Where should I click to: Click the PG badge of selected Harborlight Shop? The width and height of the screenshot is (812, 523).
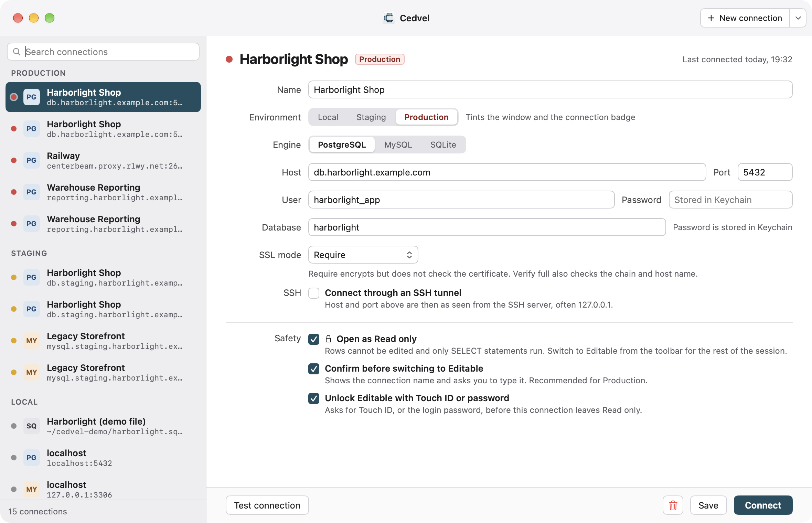point(31,97)
